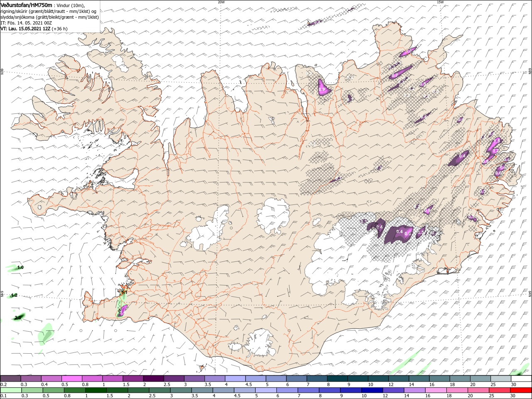Pick the deep blue 10–12 rain legend swatch
Image resolution: width=532 pixels, height=399 pixels.
[372, 390]
